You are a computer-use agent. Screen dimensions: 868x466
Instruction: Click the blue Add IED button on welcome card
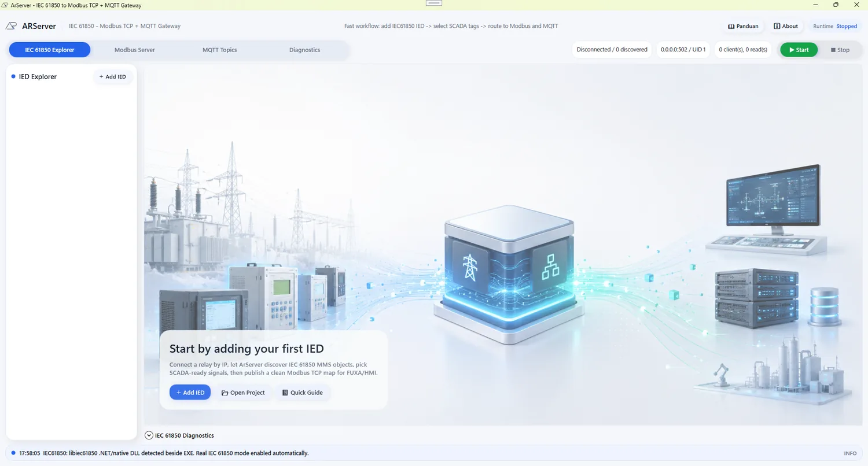click(x=190, y=393)
